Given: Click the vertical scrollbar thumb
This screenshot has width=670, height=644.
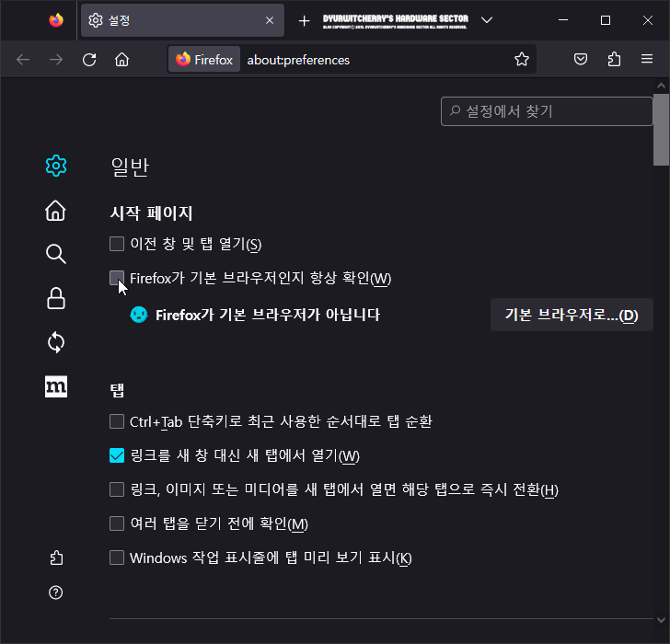Looking at the screenshot, I should (x=661, y=130).
